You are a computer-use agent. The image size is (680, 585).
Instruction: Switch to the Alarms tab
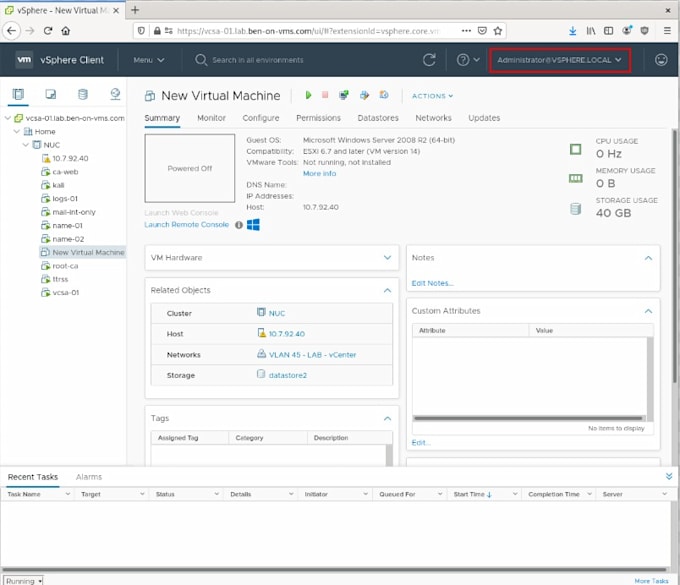pos(89,477)
